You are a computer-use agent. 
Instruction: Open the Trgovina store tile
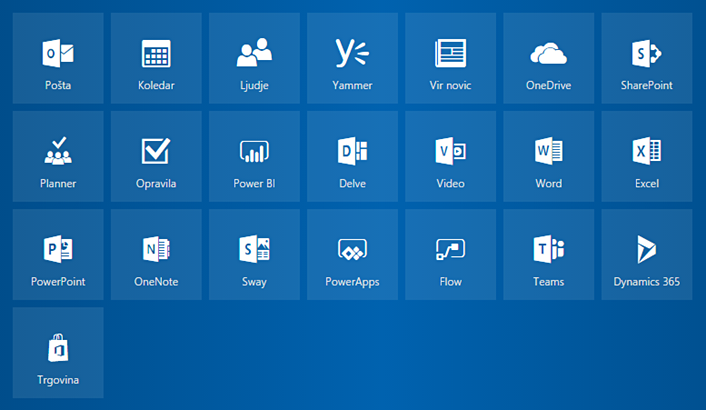coord(58,352)
